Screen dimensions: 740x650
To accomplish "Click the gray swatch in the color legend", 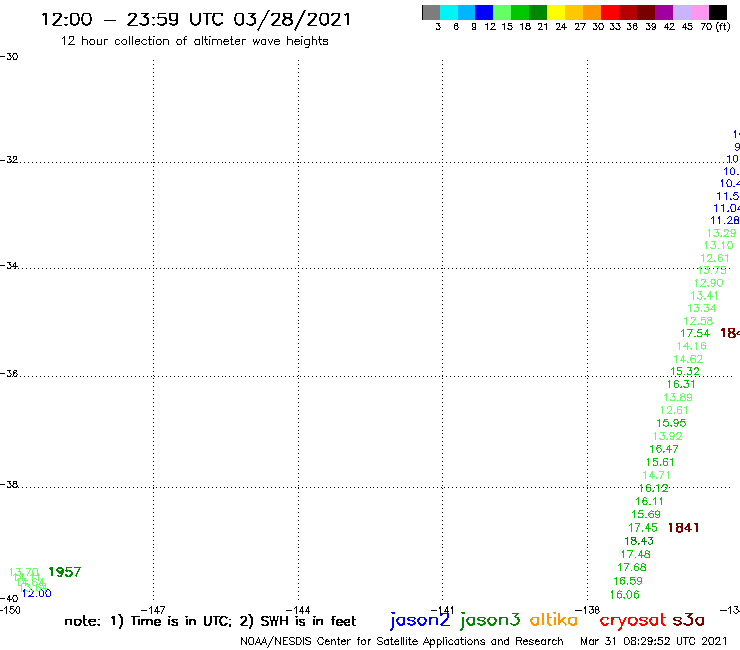I will point(431,12).
